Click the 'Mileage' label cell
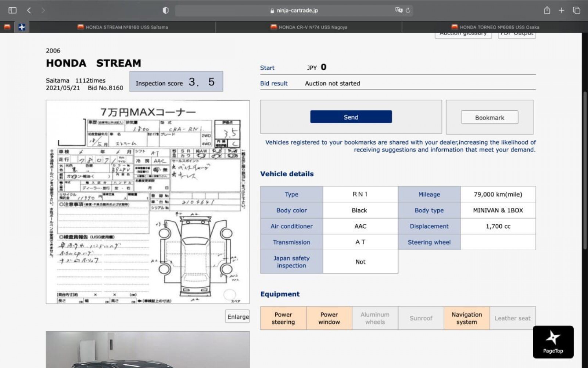Viewport: 588px width, 368px height. coord(429,194)
